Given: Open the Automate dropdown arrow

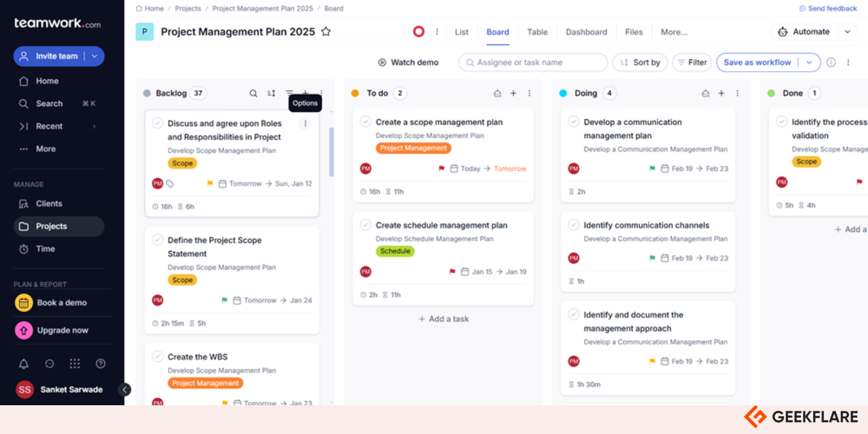Looking at the screenshot, I should coord(847,31).
